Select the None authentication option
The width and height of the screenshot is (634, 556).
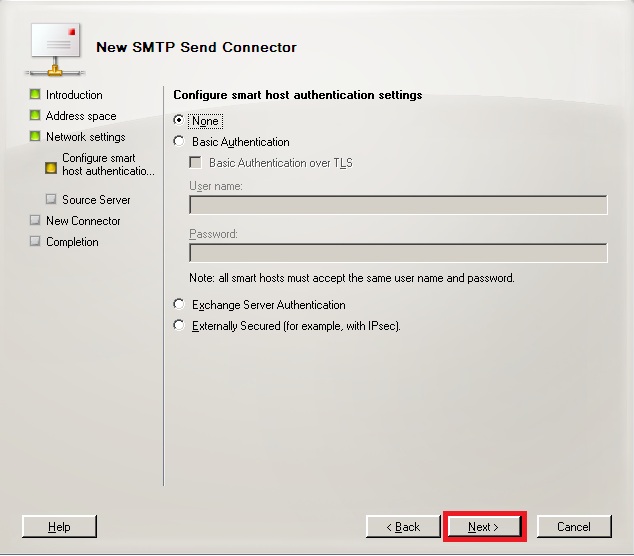pyautogui.click(x=179, y=121)
